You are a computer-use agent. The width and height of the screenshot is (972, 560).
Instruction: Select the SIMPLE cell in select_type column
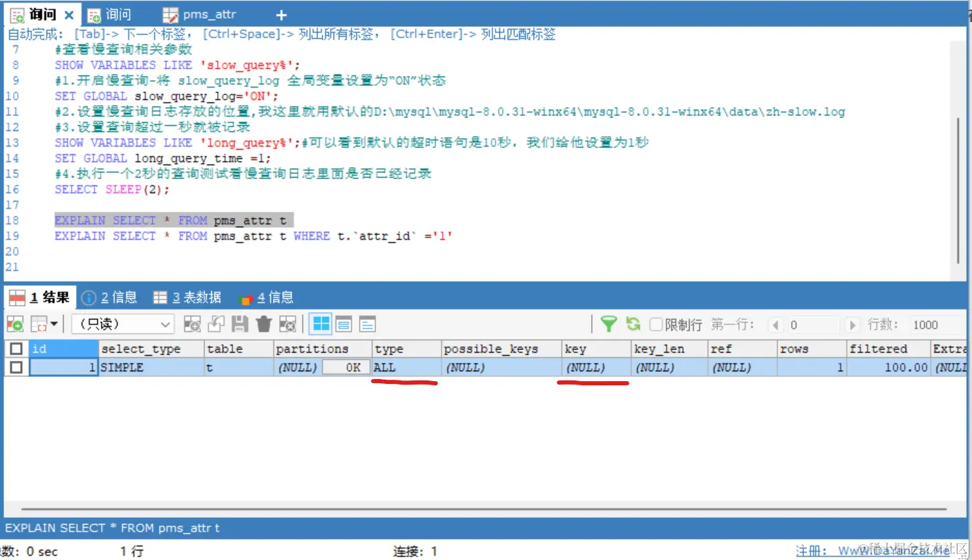tap(151, 367)
